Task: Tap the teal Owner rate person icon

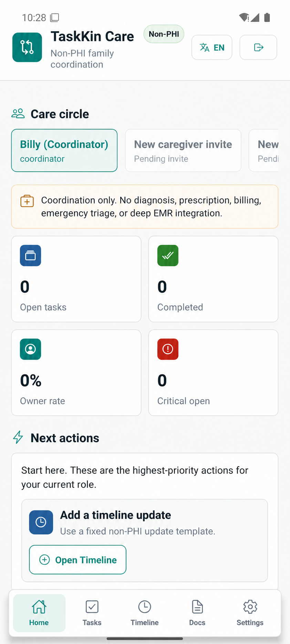Action: 31,349
